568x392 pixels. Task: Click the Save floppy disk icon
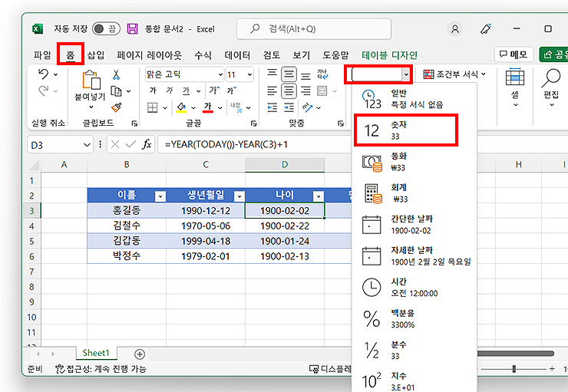[133, 28]
